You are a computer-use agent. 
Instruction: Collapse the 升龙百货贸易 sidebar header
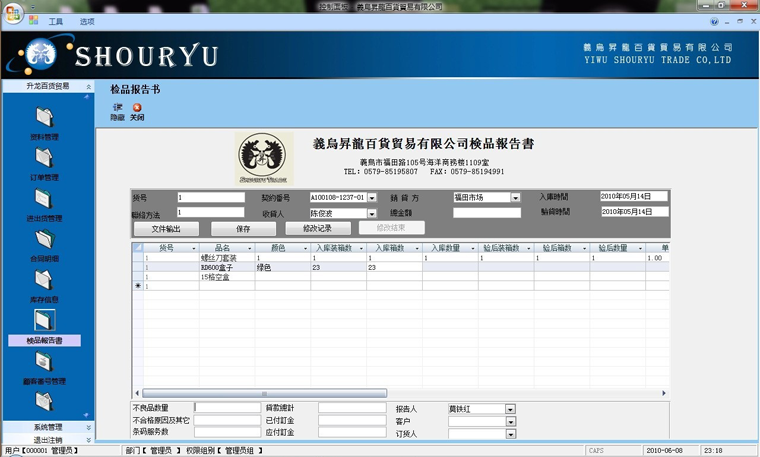tap(89, 87)
